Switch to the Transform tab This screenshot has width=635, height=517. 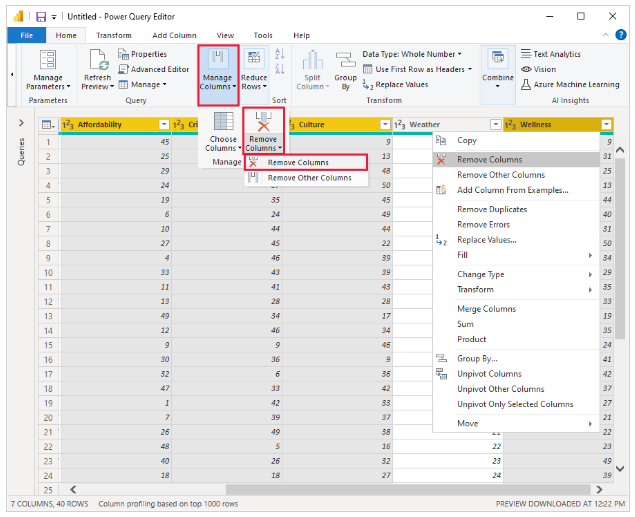[113, 35]
